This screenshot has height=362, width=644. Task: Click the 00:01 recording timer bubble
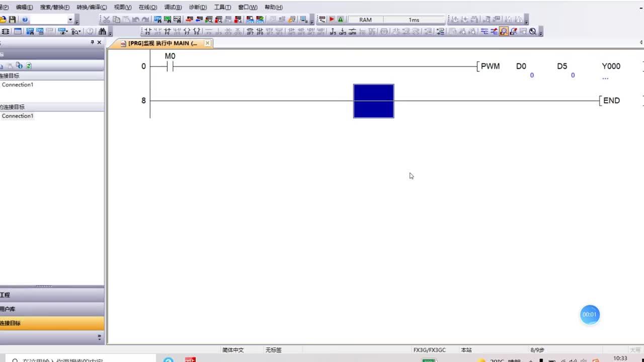click(590, 315)
